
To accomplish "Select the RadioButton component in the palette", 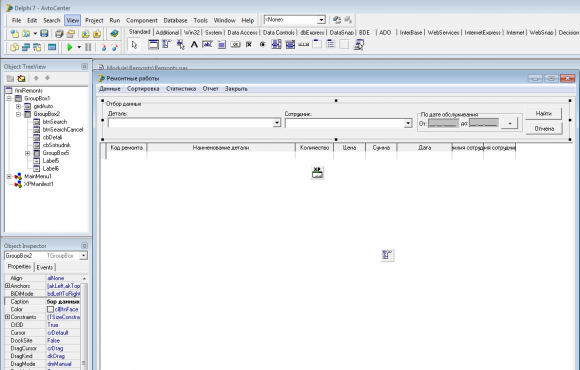I will point(262,45).
